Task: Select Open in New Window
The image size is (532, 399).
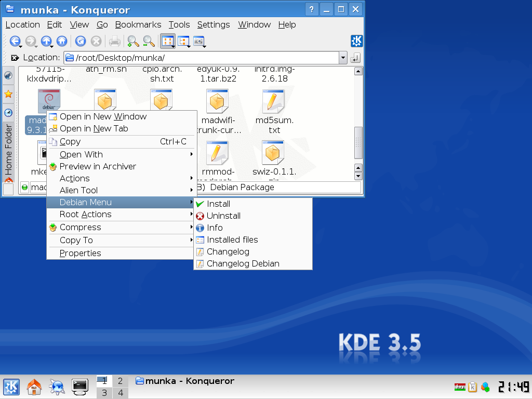Action: 121,116
